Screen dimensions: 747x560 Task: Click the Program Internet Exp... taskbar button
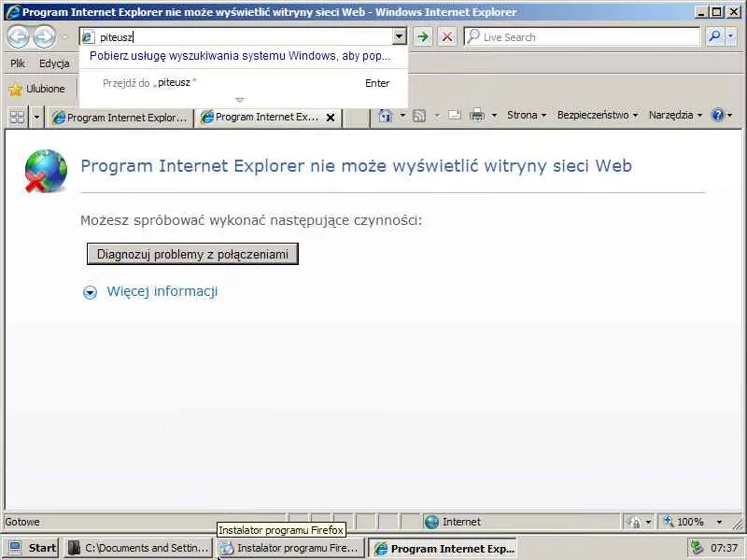pos(443,548)
